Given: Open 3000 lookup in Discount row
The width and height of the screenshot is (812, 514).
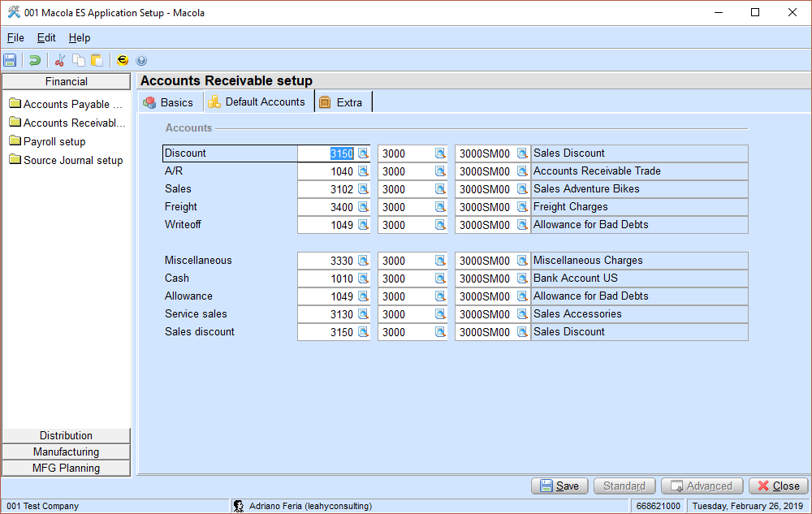Looking at the screenshot, I should pos(439,153).
